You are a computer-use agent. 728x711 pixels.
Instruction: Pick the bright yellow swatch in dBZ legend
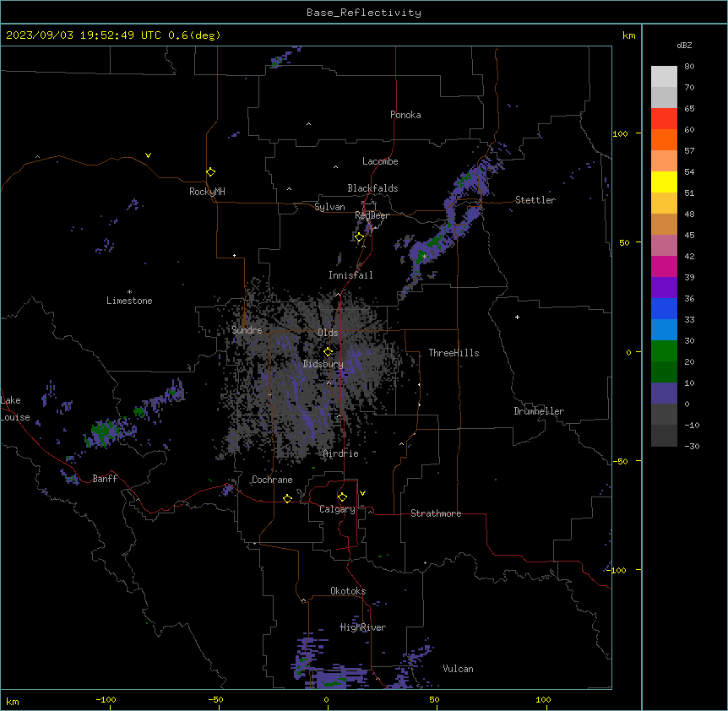(x=664, y=182)
